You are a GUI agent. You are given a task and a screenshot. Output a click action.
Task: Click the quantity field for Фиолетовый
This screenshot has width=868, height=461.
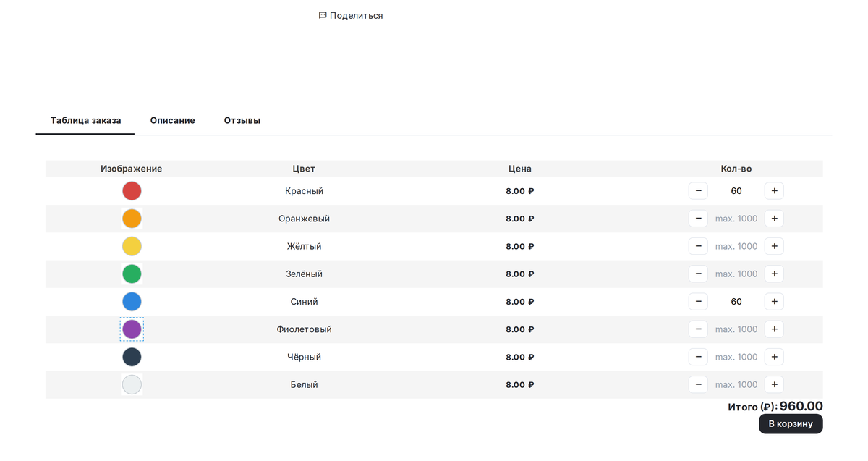tap(736, 329)
